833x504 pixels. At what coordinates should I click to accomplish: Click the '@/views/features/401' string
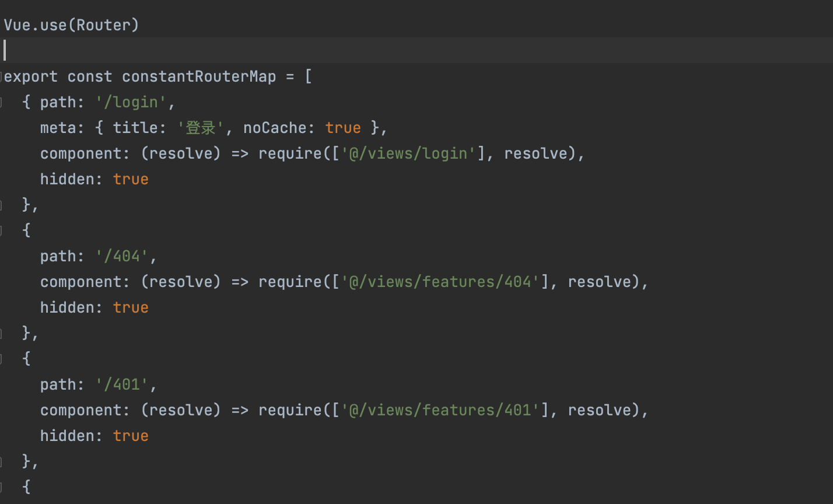(x=440, y=410)
